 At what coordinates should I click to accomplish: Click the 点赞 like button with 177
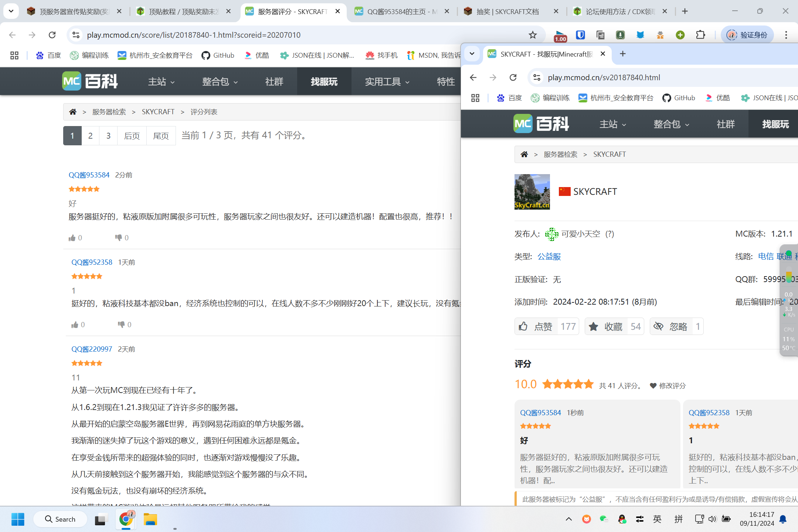(547, 326)
